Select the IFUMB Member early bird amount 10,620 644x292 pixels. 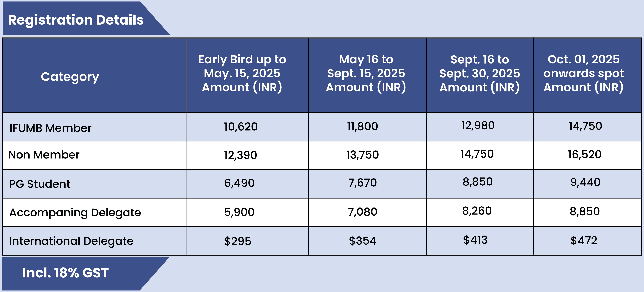click(241, 127)
